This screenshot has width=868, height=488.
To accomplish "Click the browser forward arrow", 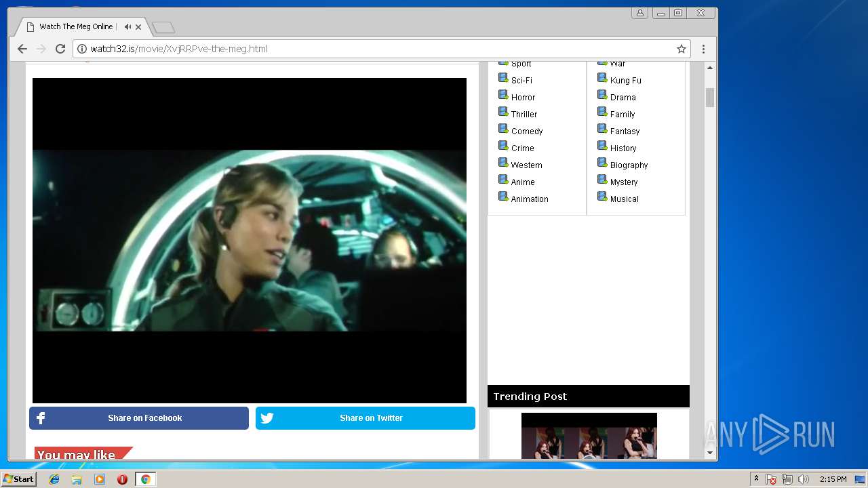I will pos(41,49).
